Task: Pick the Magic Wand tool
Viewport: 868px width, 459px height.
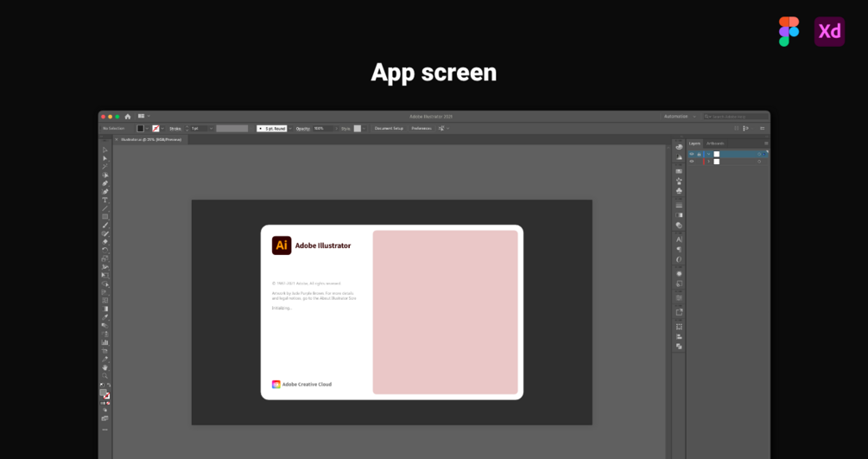Action: pyautogui.click(x=105, y=166)
